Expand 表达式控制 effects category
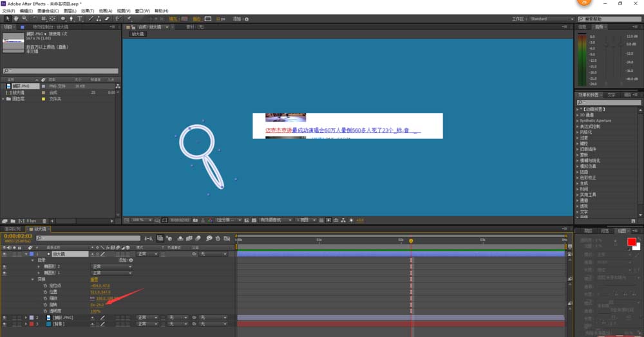The height and width of the screenshot is (337, 644). click(577, 126)
